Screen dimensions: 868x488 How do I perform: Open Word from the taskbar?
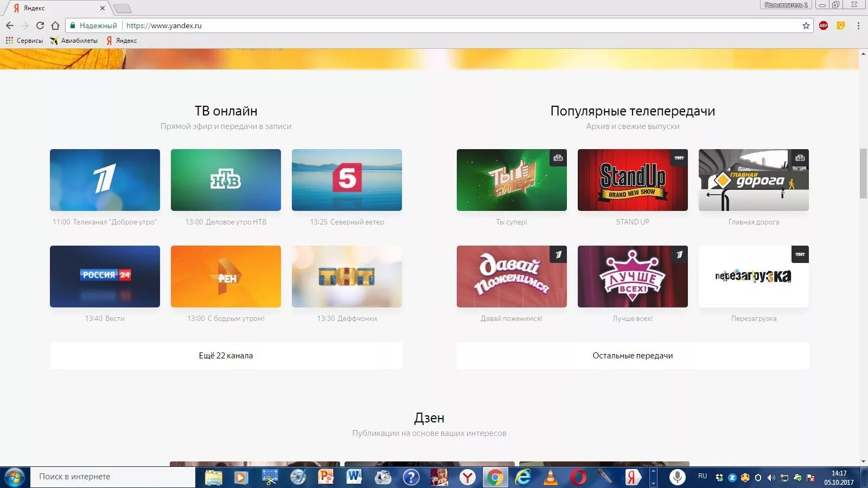[354, 477]
